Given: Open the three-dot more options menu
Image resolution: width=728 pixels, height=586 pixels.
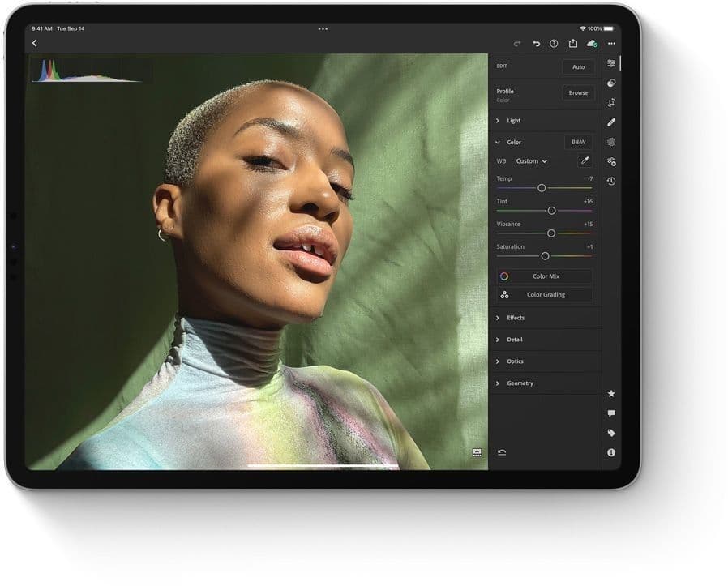Looking at the screenshot, I should [x=611, y=44].
